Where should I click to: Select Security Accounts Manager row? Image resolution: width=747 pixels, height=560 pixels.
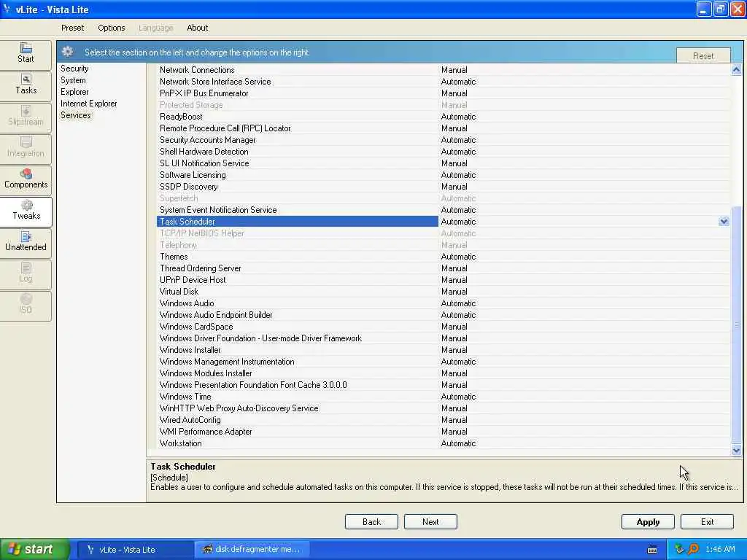click(443, 140)
